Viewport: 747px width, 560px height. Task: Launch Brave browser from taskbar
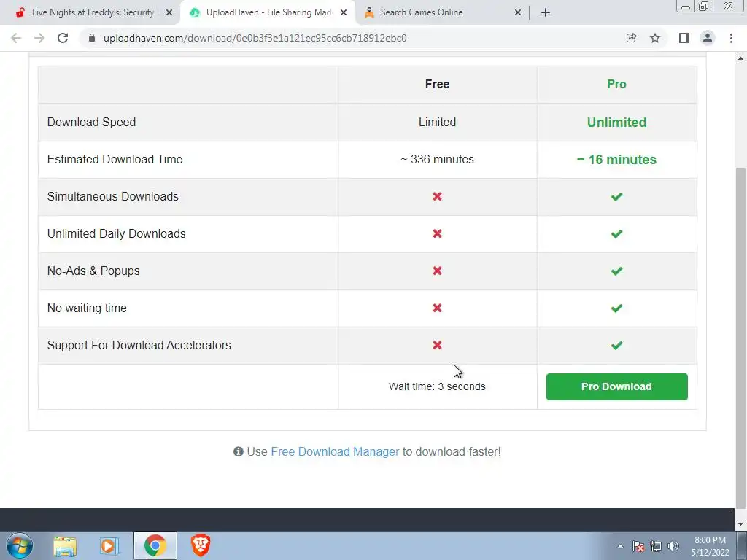(x=201, y=545)
